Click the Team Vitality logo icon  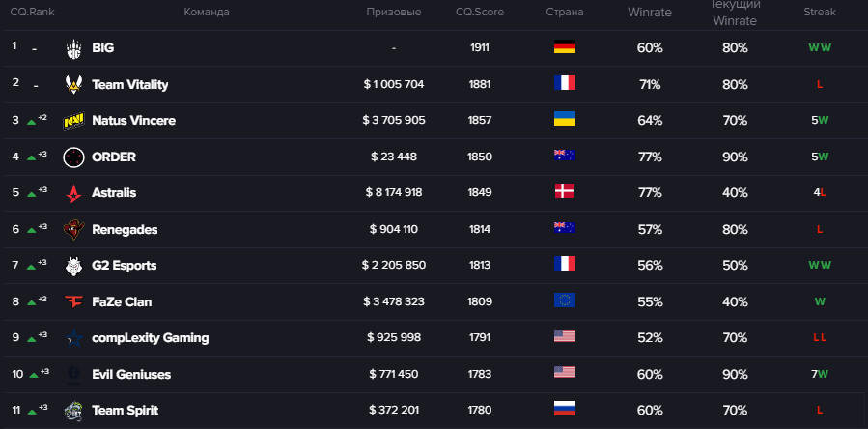74,84
